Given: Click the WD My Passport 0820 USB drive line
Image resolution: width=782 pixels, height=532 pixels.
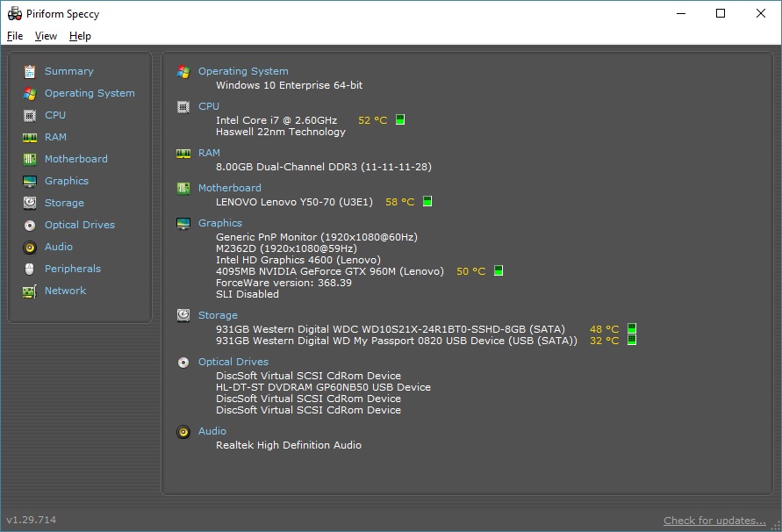Looking at the screenshot, I should click(x=397, y=341).
